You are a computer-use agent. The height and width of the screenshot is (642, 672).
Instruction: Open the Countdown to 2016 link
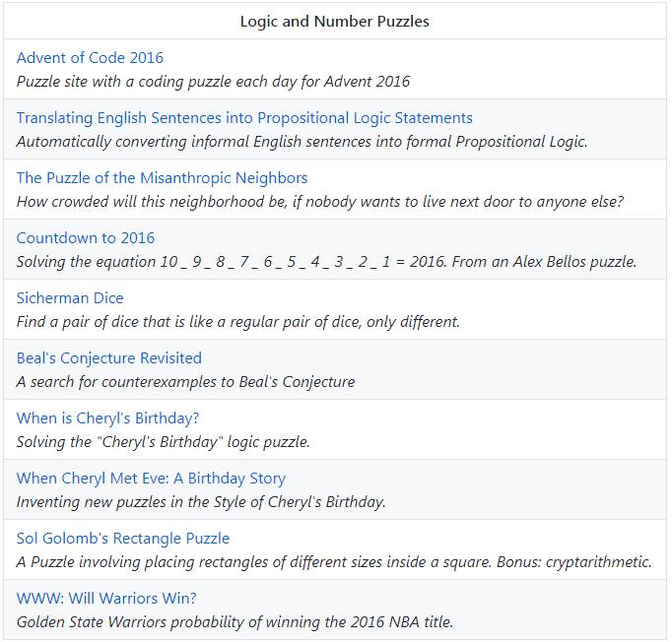[86, 238]
